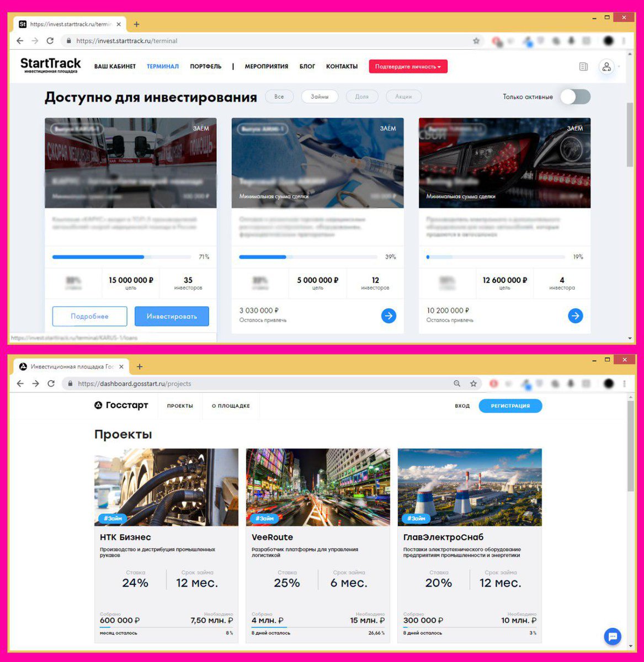
Task: Open StartTrack documents icon near profile
Action: [583, 67]
